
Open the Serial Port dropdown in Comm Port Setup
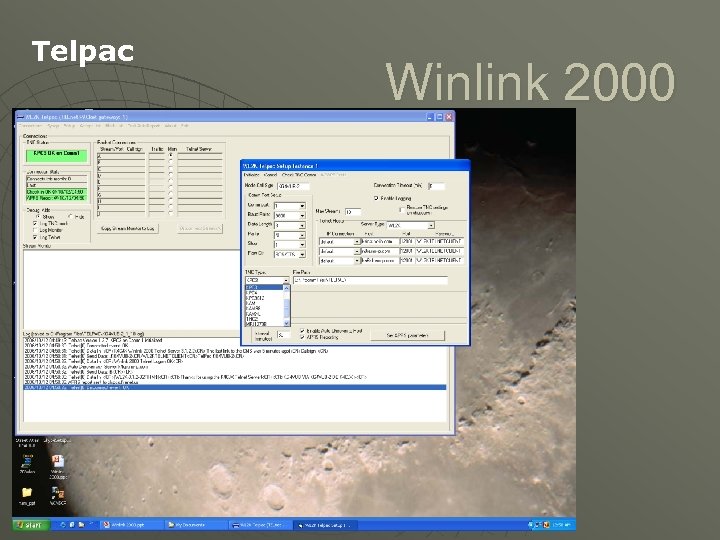(x=302, y=206)
